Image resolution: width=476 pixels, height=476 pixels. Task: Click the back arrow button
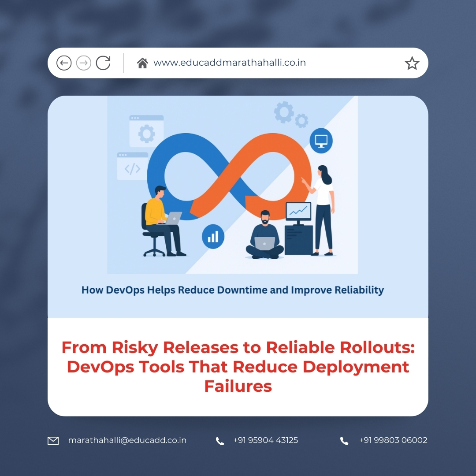(x=64, y=63)
